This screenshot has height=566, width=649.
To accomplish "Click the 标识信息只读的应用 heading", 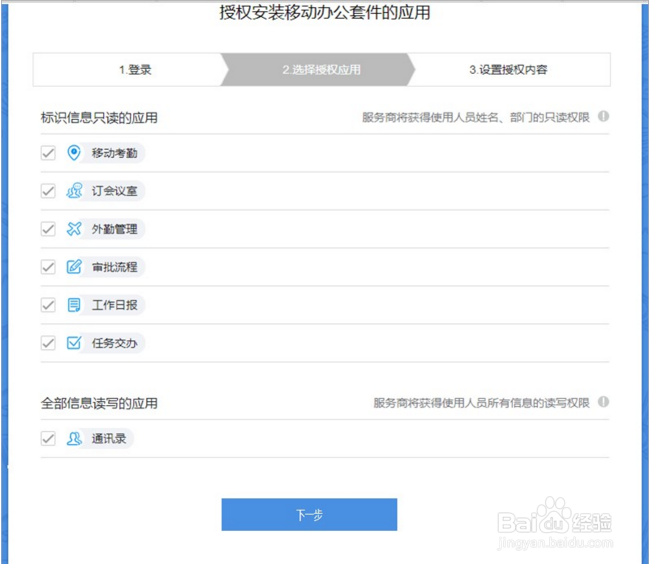I will pos(99,118).
